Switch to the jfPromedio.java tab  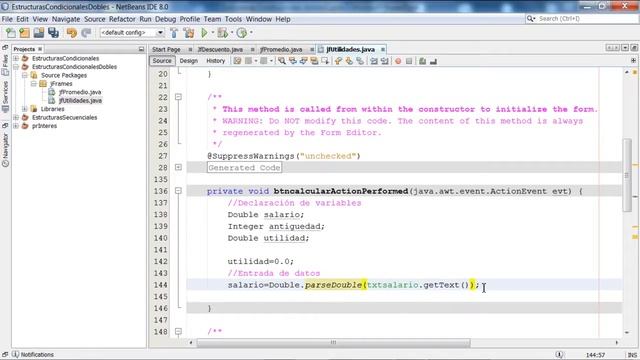pos(281,49)
